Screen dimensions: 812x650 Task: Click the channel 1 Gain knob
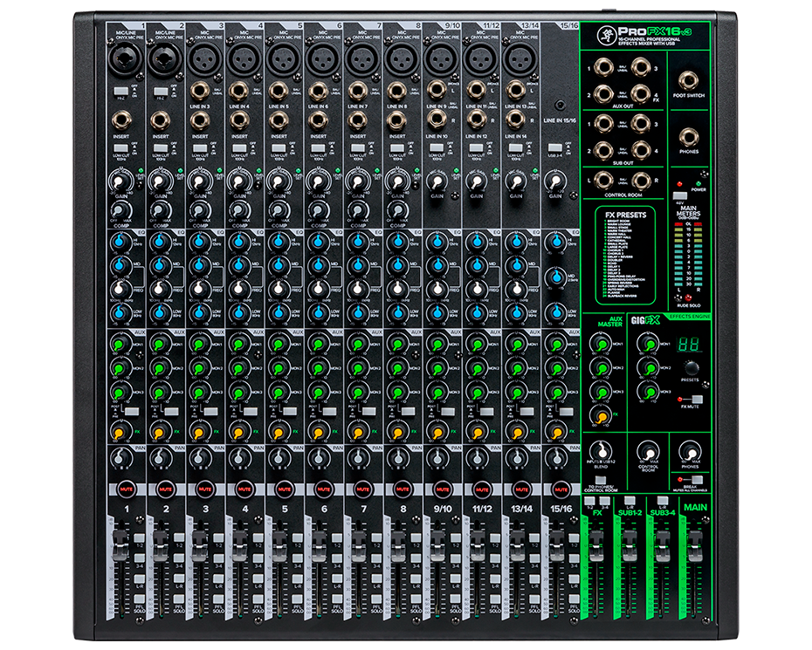pos(120,182)
